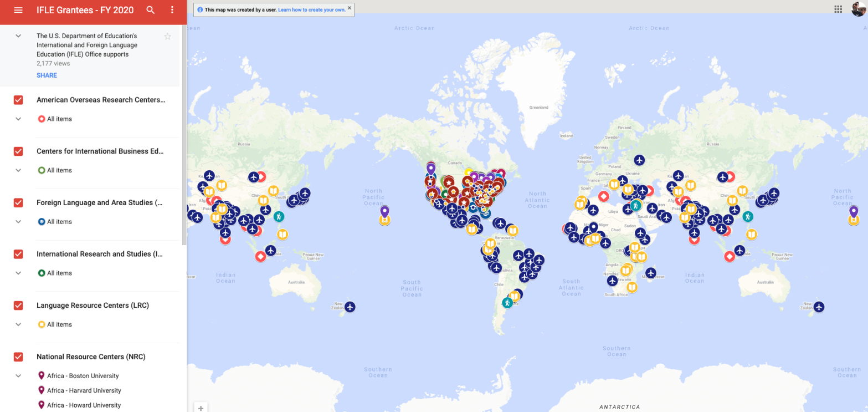Select Africa - Boston University entry
Screen dimensions: 868x412
coord(83,376)
